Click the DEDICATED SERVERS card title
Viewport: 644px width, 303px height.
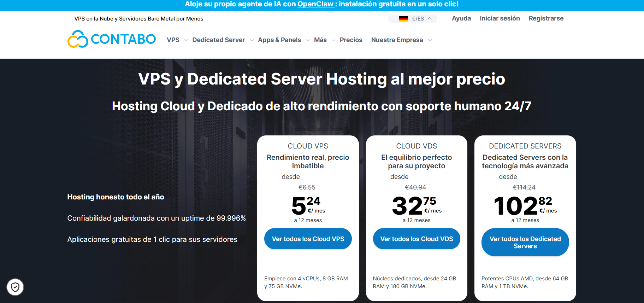525,146
